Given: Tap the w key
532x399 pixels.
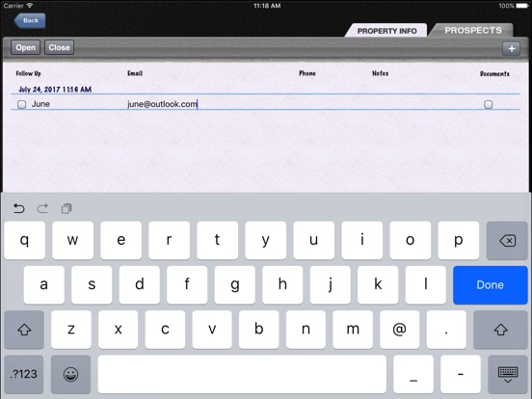Looking at the screenshot, I should pos(72,241).
